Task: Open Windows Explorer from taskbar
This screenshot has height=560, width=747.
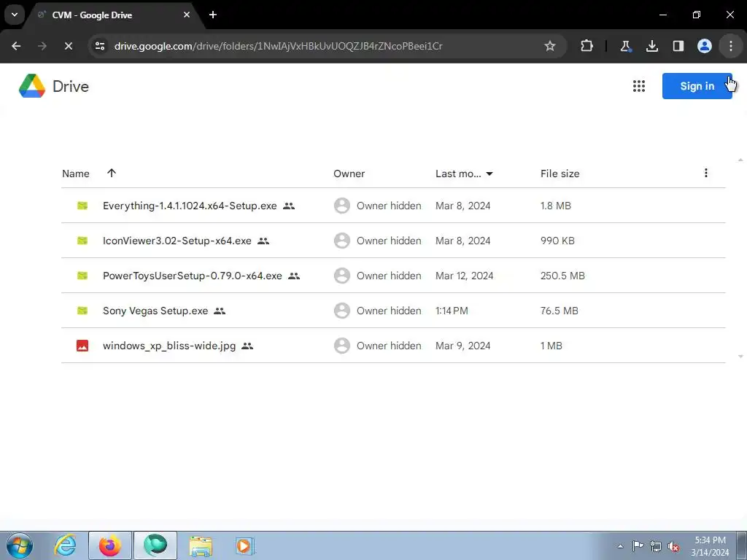Action: (x=201, y=545)
